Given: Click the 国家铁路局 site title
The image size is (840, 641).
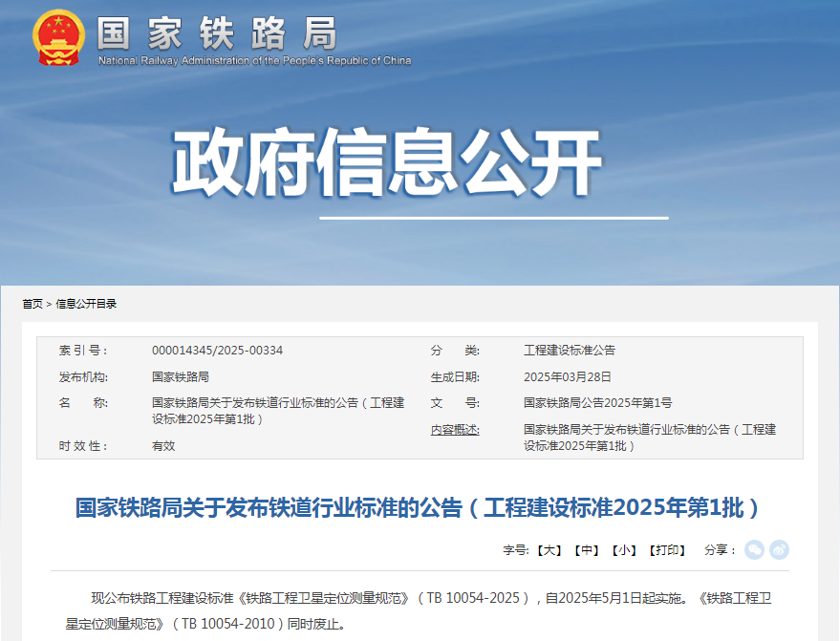Looking at the screenshot, I should [x=217, y=33].
